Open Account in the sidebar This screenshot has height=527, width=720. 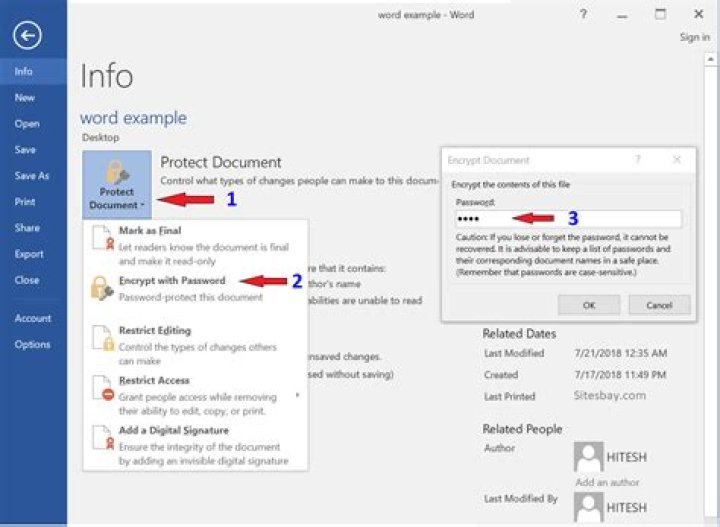click(x=34, y=318)
